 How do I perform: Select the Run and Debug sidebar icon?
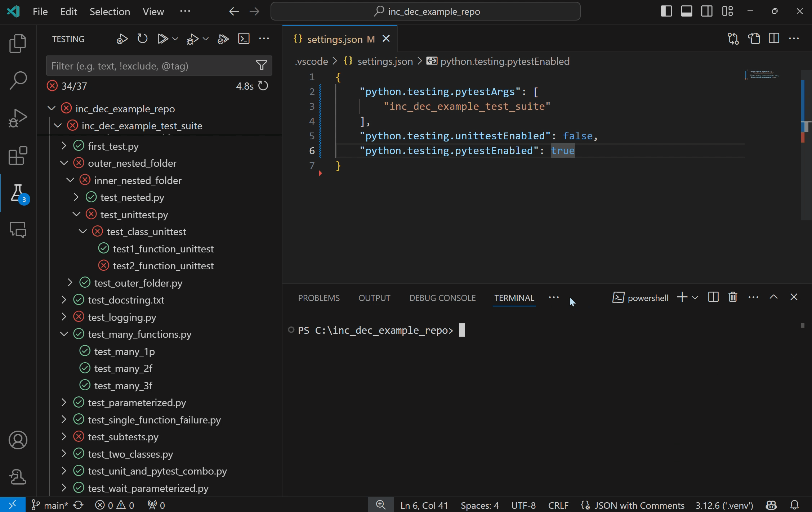pyautogui.click(x=18, y=118)
